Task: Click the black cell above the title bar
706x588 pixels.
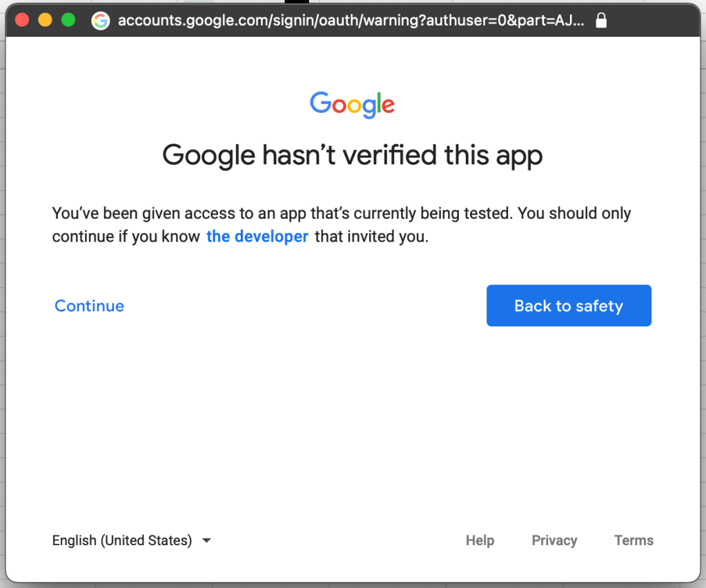Action: (x=297, y=1)
